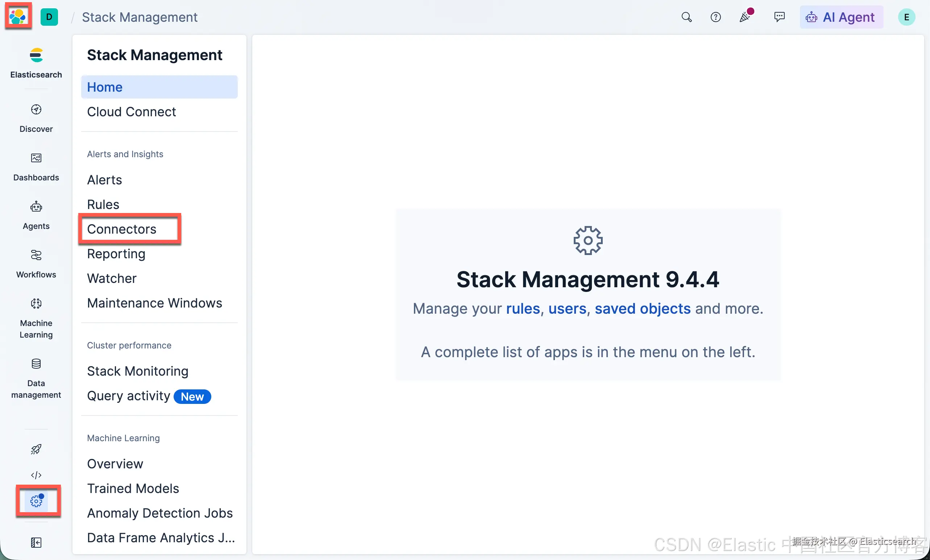Screen dimensions: 930x560
Task: Open Machine Learning Overview
Action: click(115, 464)
